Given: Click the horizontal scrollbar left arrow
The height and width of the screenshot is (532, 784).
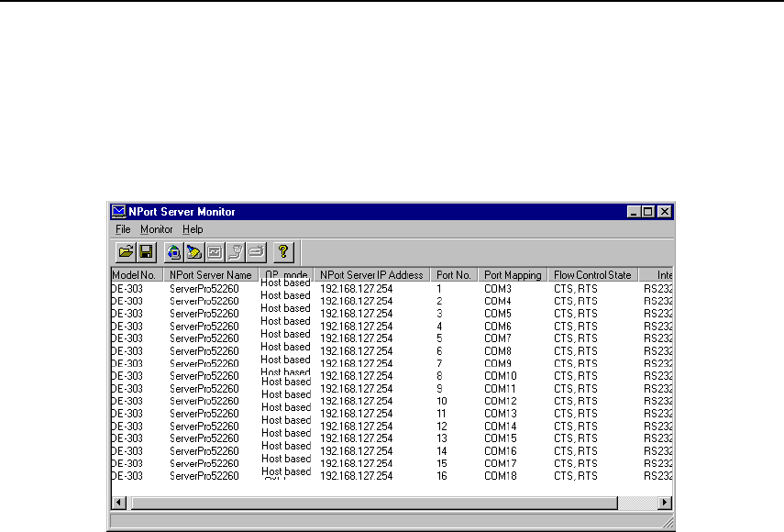Looking at the screenshot, I should click(118, 503).
